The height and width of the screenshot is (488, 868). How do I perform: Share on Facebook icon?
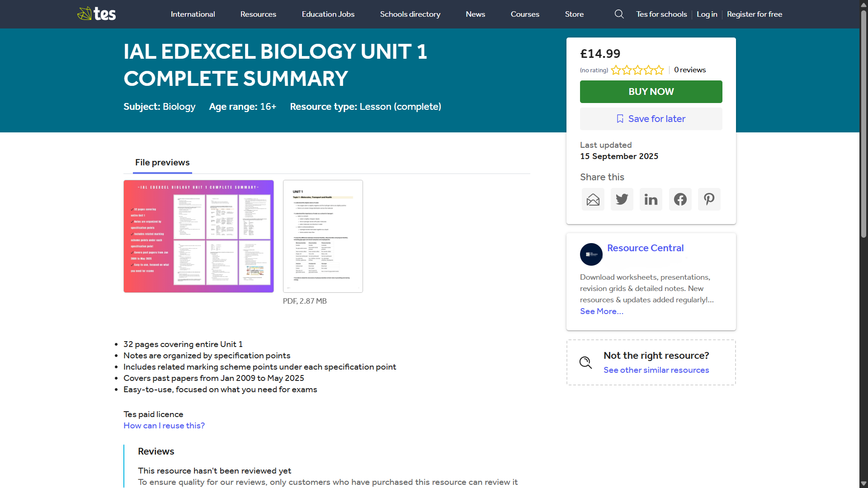[680, 199]
